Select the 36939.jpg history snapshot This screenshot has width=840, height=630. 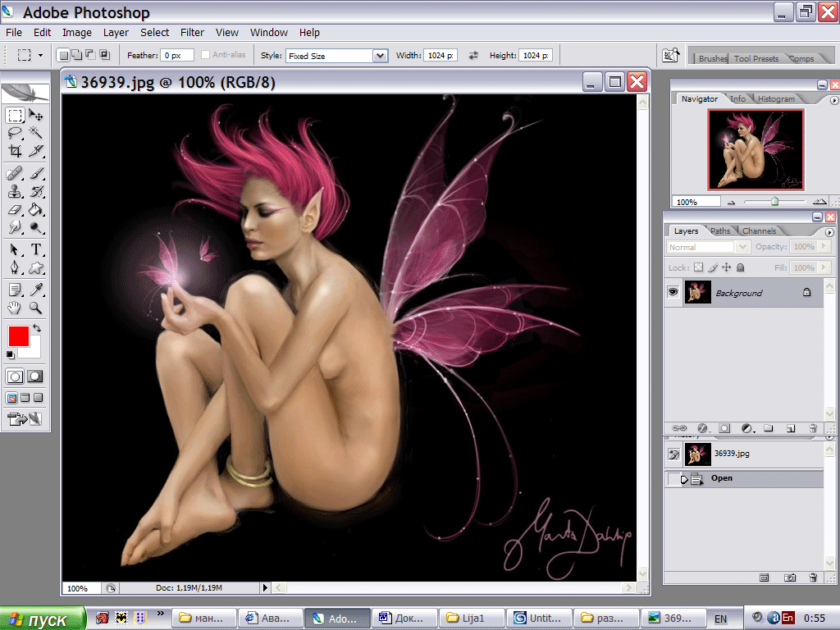743,454
